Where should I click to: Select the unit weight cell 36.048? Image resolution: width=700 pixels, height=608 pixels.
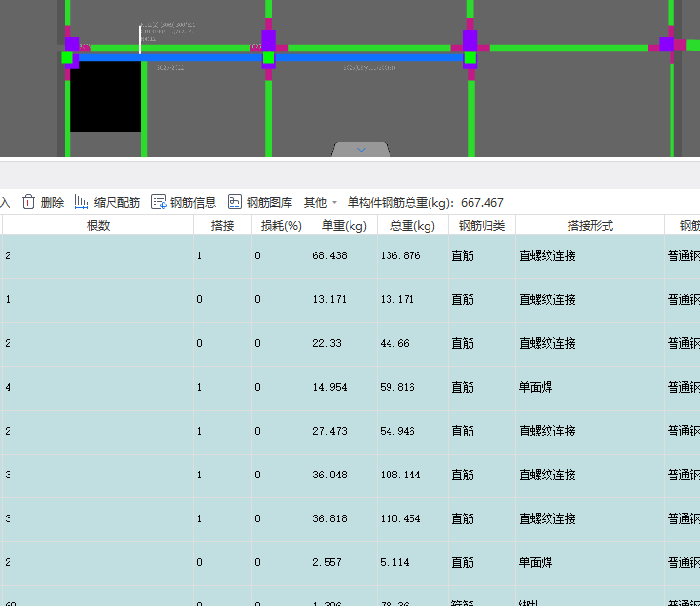pos(344,475)
